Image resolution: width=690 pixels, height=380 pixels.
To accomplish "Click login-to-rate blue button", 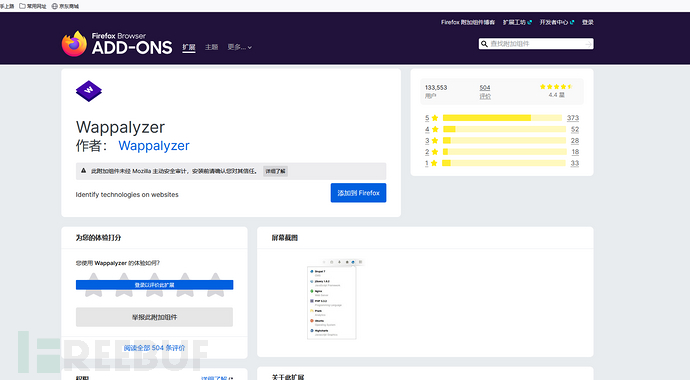I will pyautogui.click(x=154, y=285).
